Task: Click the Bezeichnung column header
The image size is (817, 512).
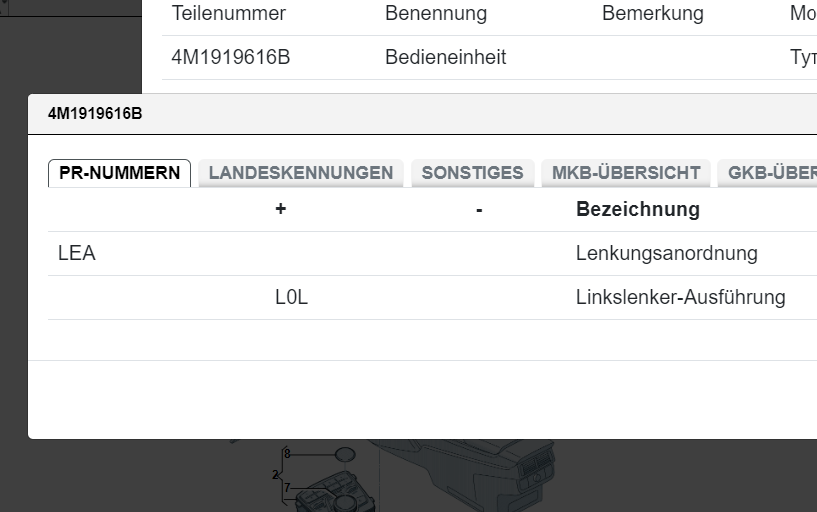Action: pos(637,209)
